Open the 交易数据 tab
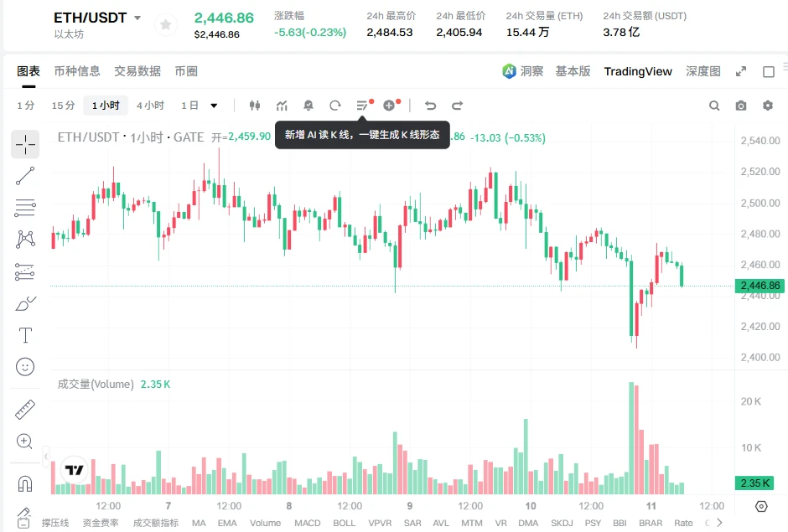This screenshot has height=532, width=788. coord(137,71)
